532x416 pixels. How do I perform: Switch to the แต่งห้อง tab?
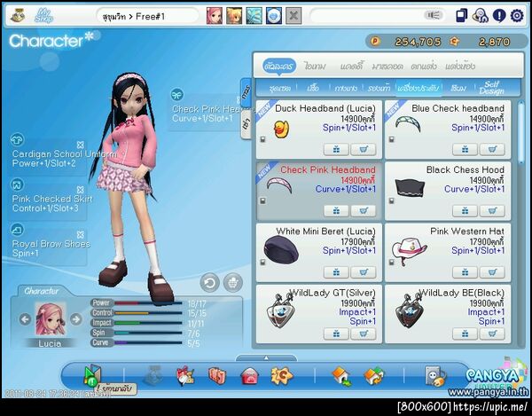click(460, 67)
